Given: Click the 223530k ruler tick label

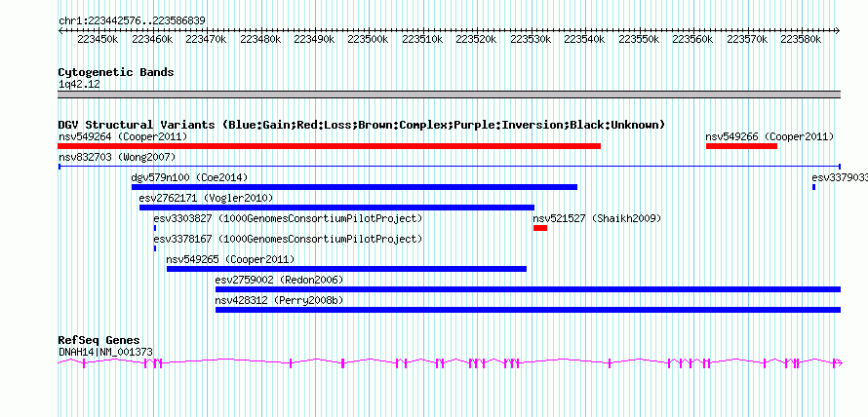Looking at the screenshot, I should (x=531, y=40).
